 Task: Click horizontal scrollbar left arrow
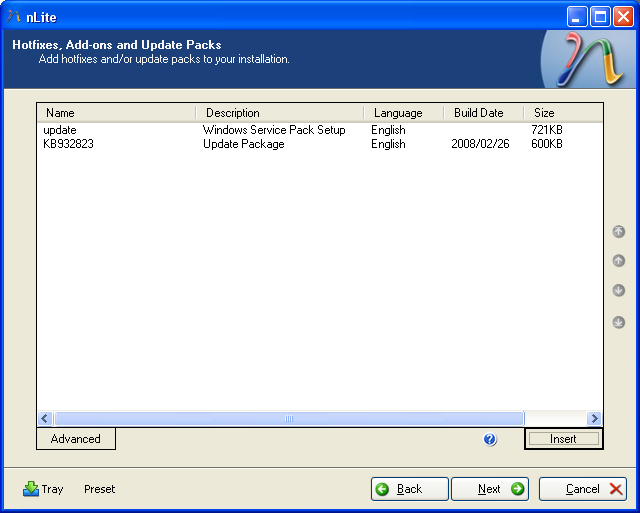45,418
